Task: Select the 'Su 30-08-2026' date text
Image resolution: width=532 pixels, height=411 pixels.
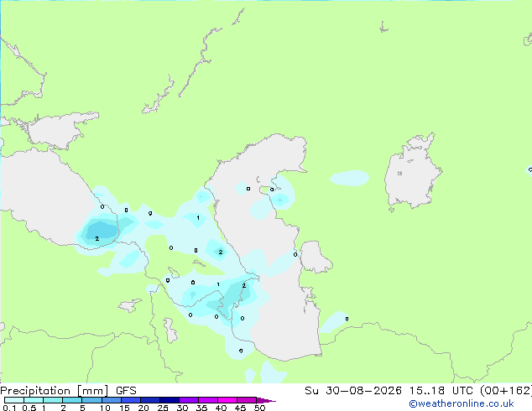Action: [353, 391]
